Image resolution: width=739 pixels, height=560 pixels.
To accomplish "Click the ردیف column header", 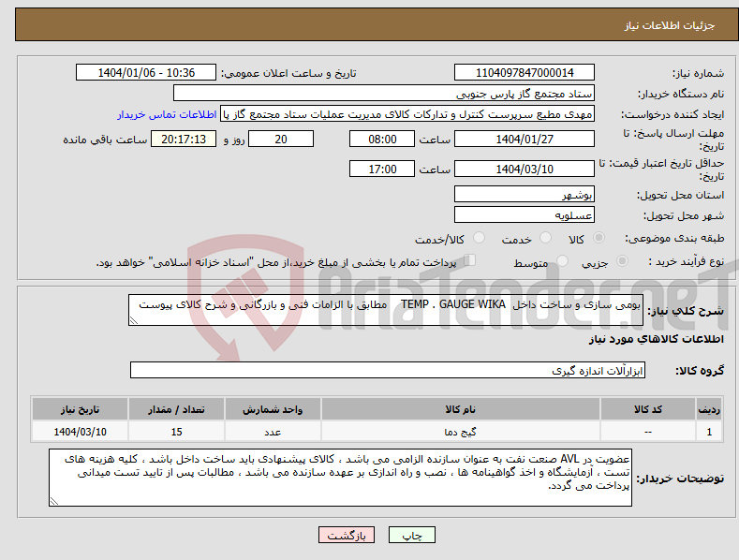I will coord(709,409).
